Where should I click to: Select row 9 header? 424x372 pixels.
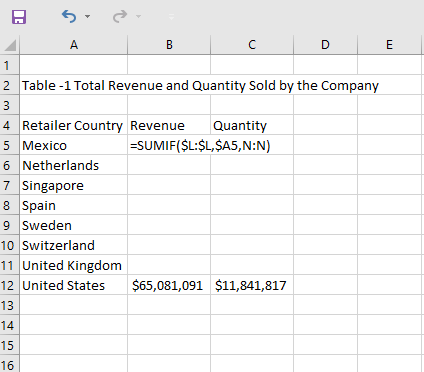[x=9, y=225]
